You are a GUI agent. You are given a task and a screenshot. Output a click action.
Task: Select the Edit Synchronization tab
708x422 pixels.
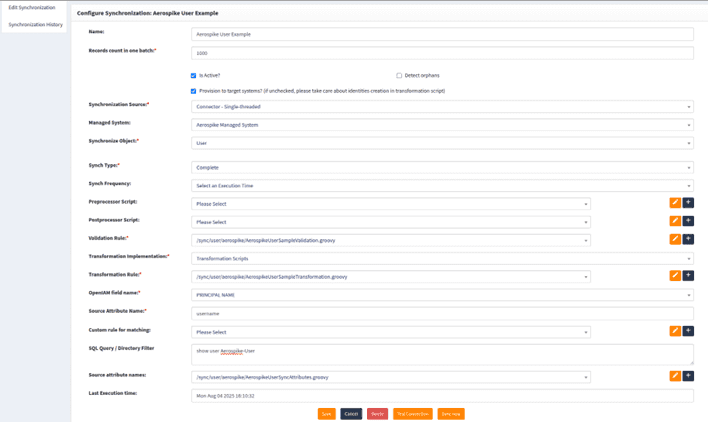point(32,8)
